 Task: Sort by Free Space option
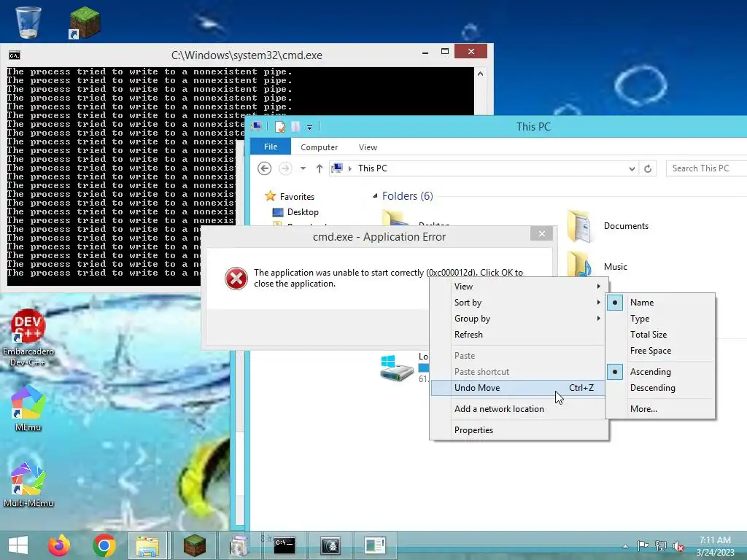(660, 351)
